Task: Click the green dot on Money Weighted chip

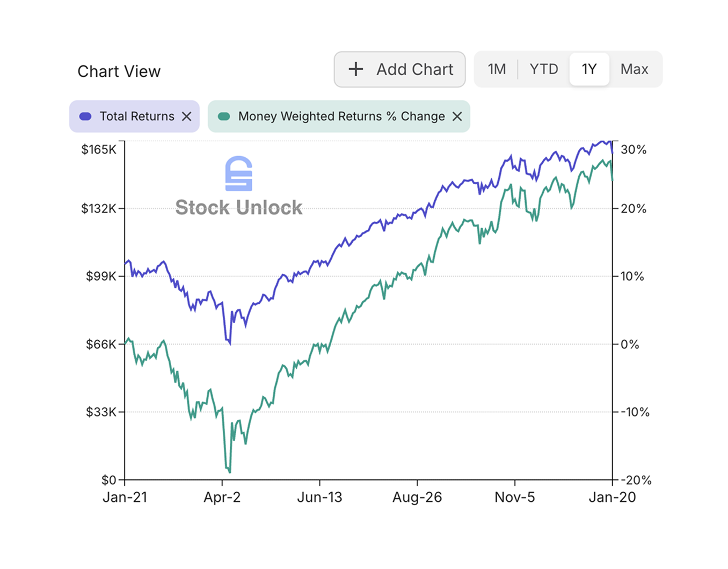Action: click(x=225, y=116)
